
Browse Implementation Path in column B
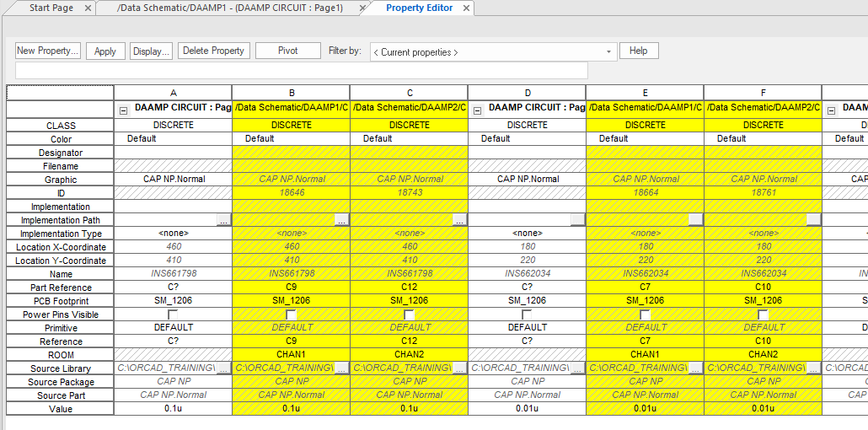pyautogui.click(x=341, y=220)
